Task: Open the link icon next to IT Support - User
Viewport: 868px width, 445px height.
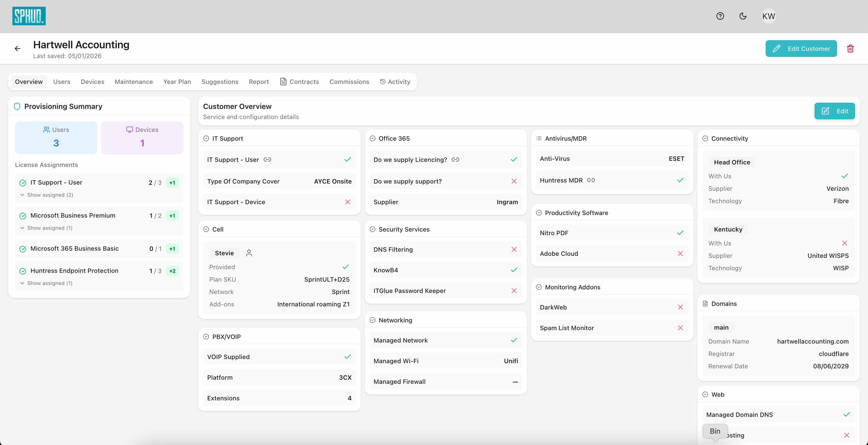Action: click(x=267, y=160)
